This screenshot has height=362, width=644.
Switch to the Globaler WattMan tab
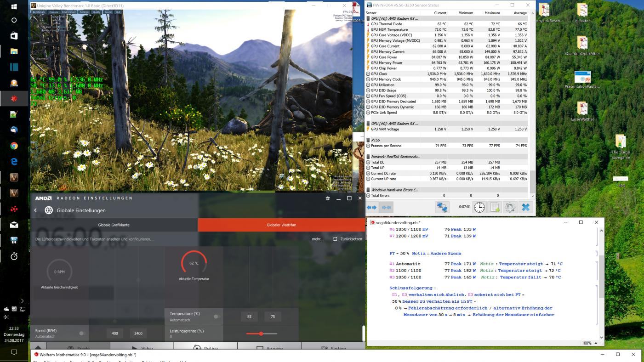tap(281, 225)
